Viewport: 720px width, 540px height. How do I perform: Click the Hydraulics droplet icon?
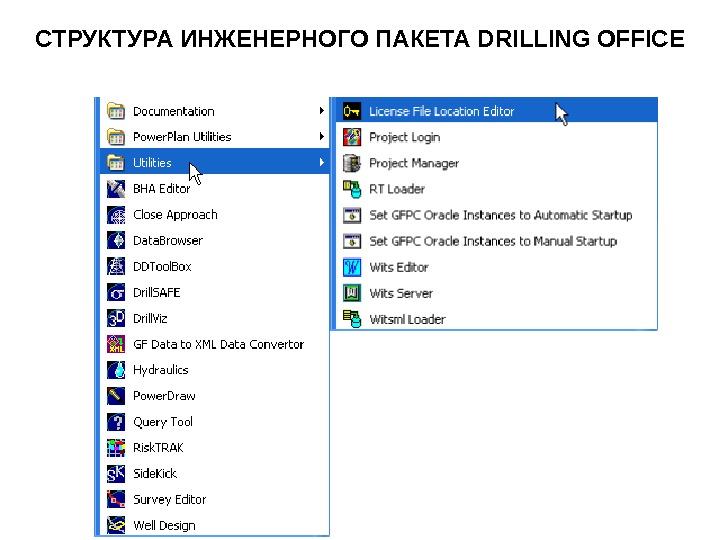(x=116, y=370)
